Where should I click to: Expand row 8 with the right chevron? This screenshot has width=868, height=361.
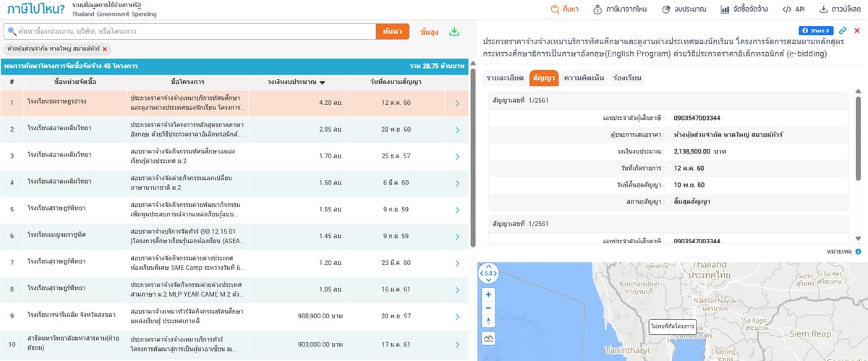456,289
